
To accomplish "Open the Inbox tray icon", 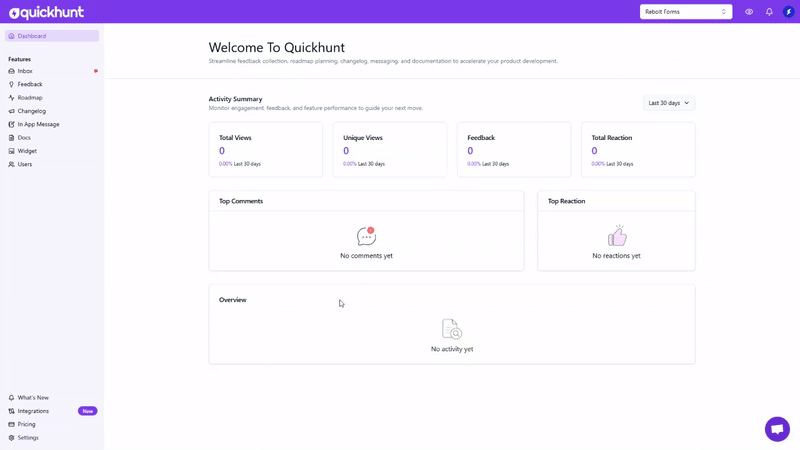I will (11, 71).
